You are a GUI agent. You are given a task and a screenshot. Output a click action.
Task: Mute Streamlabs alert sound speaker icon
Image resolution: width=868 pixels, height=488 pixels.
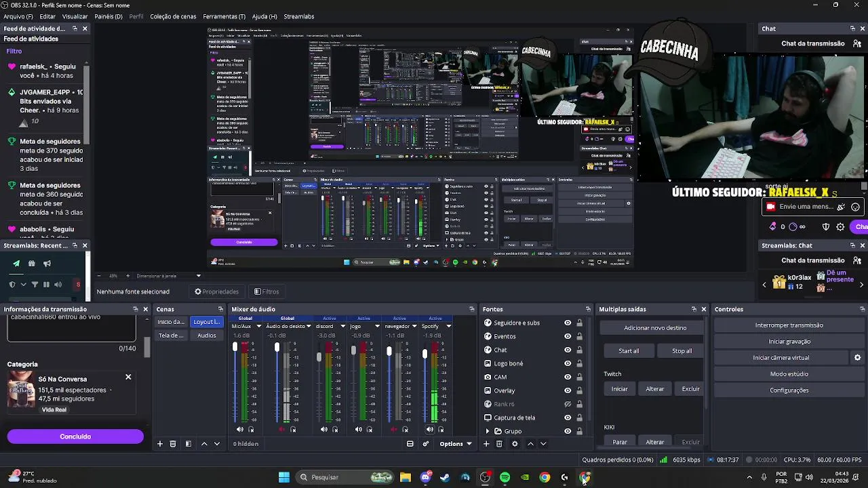click(58, 285)
